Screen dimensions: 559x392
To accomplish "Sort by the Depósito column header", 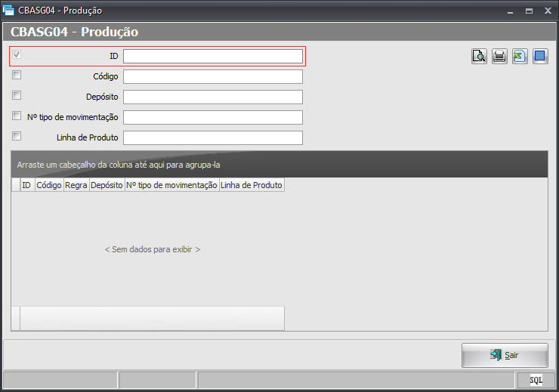I will [107, 185].
